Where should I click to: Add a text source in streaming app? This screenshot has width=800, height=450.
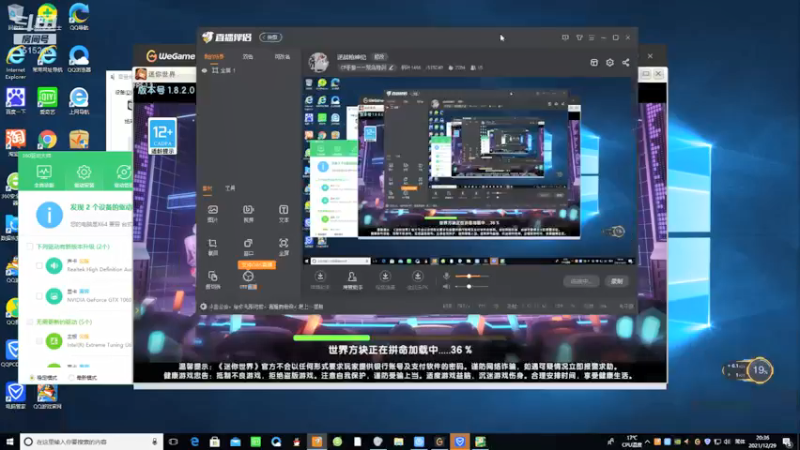[283, 210]
